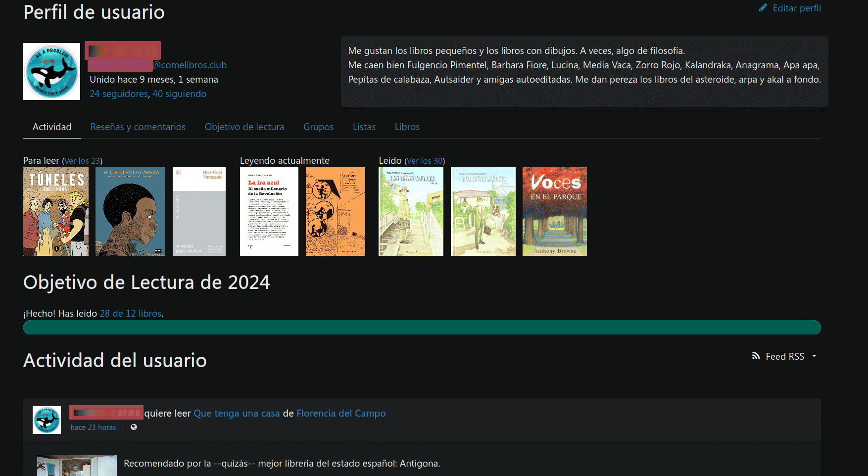The image size is (868, 476).
Task: Click the RSS feed icon
Action: click(x=756, y=356)
